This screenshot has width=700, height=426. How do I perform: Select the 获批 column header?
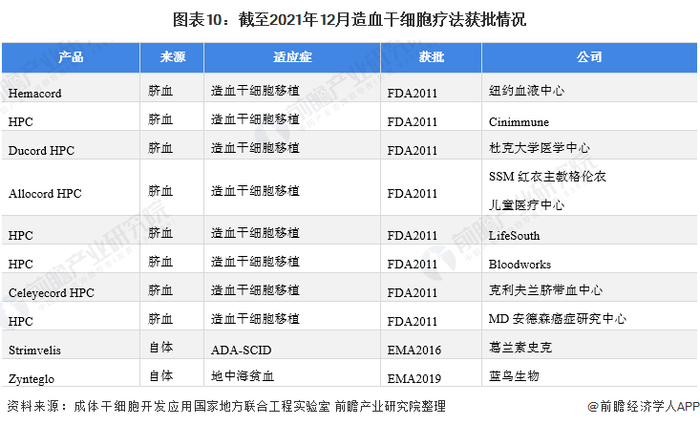431,57
